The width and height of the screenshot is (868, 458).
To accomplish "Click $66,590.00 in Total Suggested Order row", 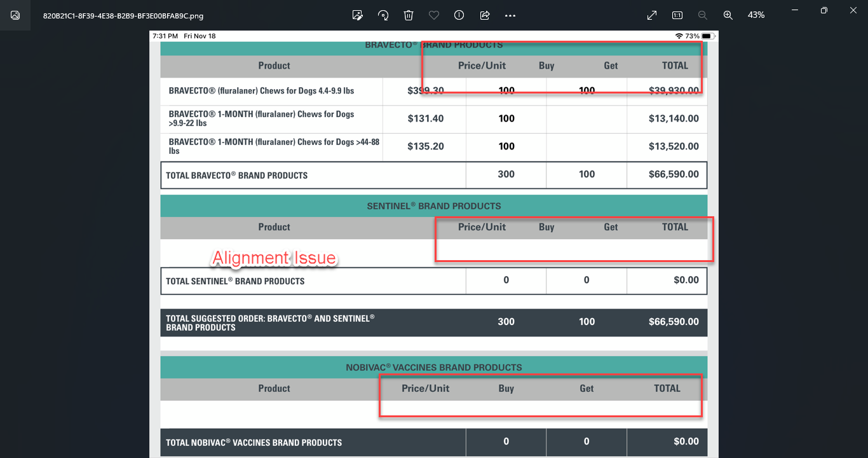I will coord(674,322).
